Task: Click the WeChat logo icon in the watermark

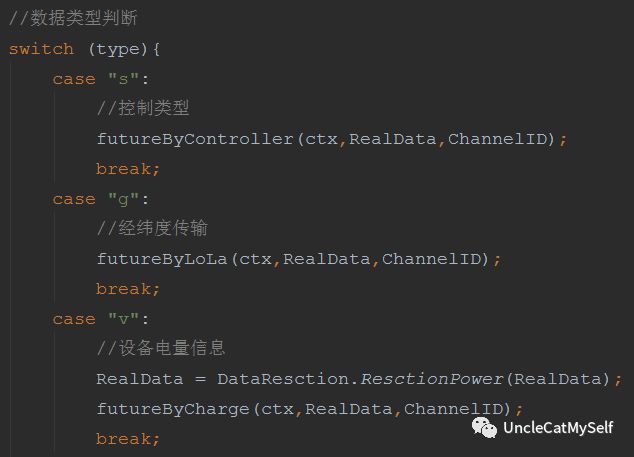Action: pos(484,428)
